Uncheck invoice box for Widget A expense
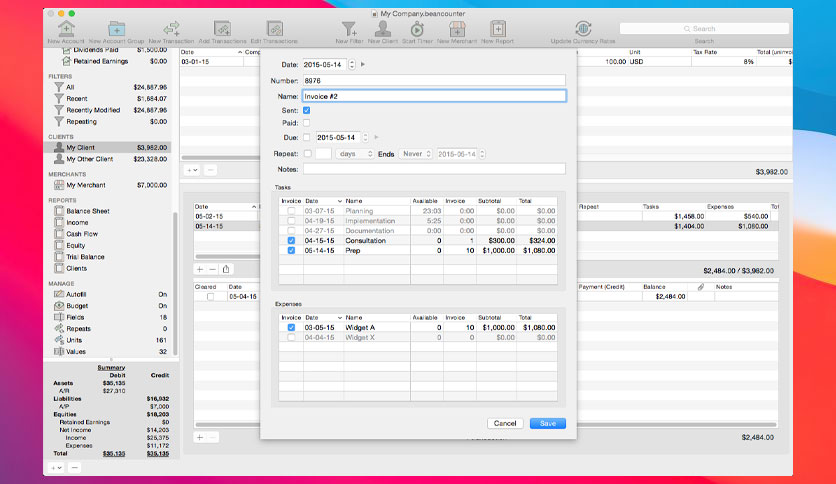This screenshot has height=484, width=836. click(x=291, y=327)
